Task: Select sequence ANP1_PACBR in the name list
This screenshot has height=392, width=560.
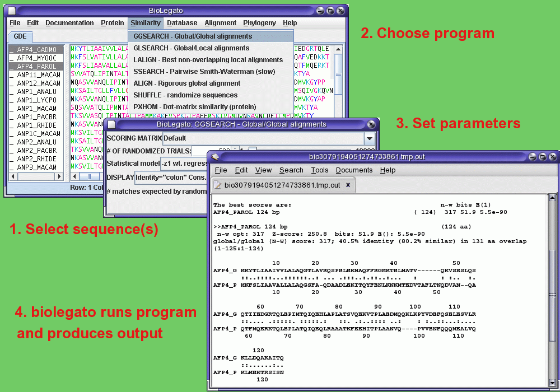Action: pyautogui.click(x=36, y=116)
